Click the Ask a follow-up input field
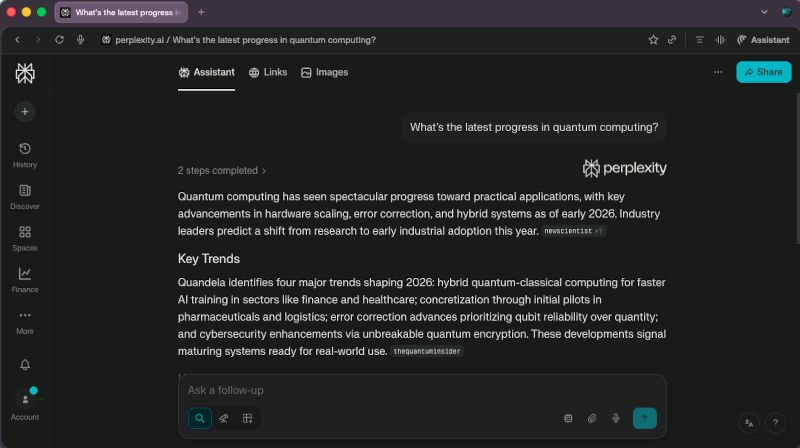Screen dimensions: 800x448 pos(422,390)
